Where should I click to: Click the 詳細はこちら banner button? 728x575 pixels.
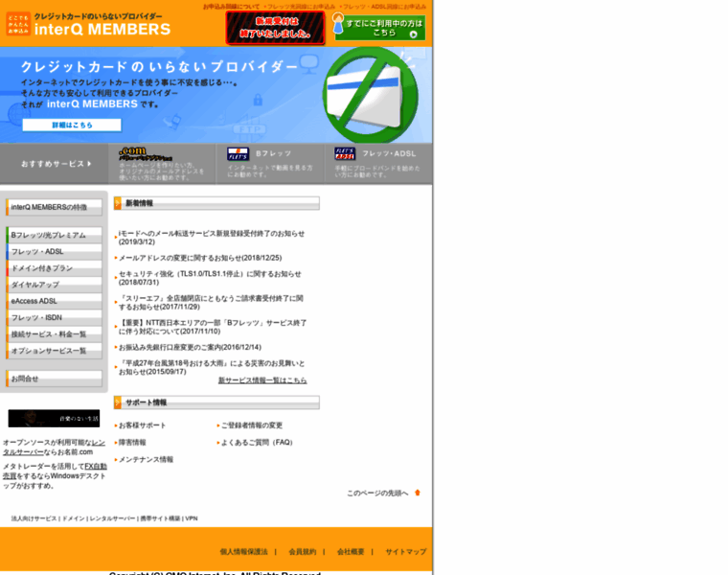point(72,125)
